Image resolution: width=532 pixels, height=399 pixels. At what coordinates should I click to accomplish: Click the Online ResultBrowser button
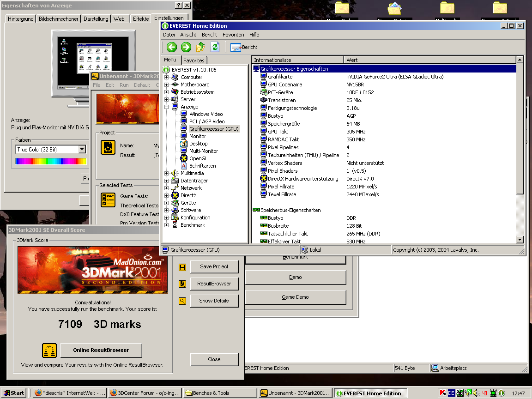(101, 351)
